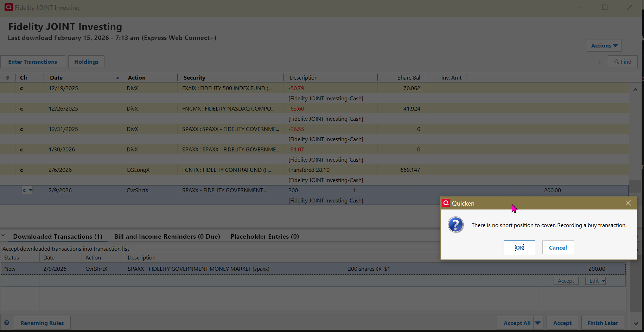
Task: Select the New downloaded SPAXX CvrShrtX row
Action: tap(313, 269)
